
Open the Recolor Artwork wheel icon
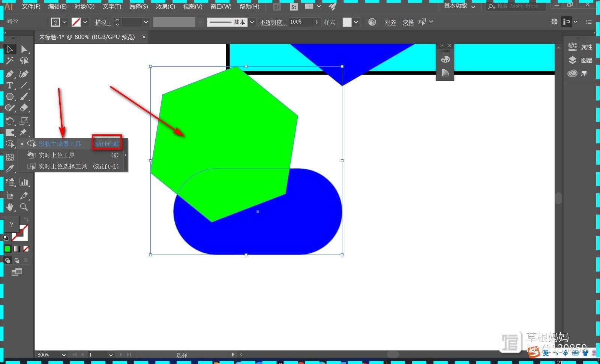pyautogui.click(x=372, y=22)
